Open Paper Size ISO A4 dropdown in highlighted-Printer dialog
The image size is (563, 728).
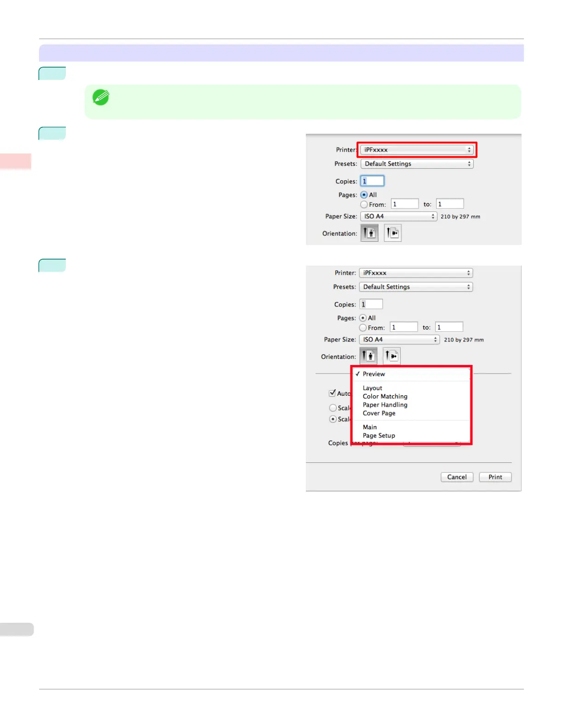[x=398, y=216]
